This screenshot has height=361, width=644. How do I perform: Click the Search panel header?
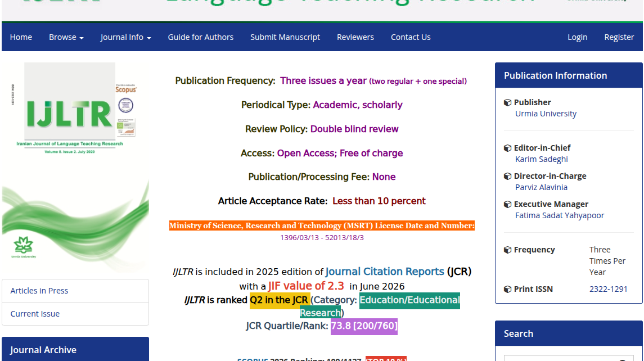(569, 333)
